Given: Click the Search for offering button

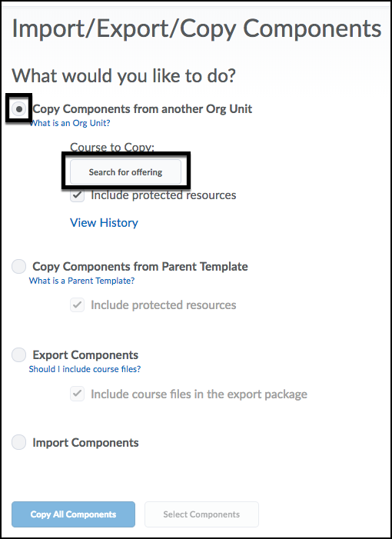Looking at the screenshot, I should pyautogui.click(x=125, y=172).
